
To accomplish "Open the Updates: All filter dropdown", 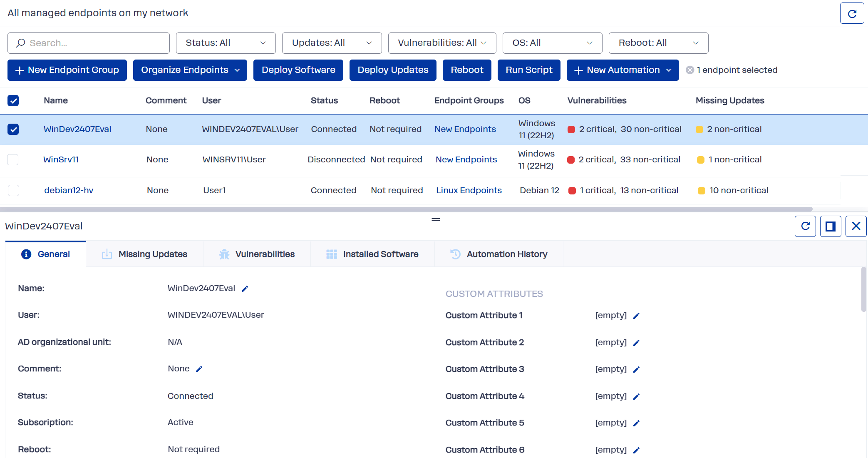I will (x=332, y=43).
